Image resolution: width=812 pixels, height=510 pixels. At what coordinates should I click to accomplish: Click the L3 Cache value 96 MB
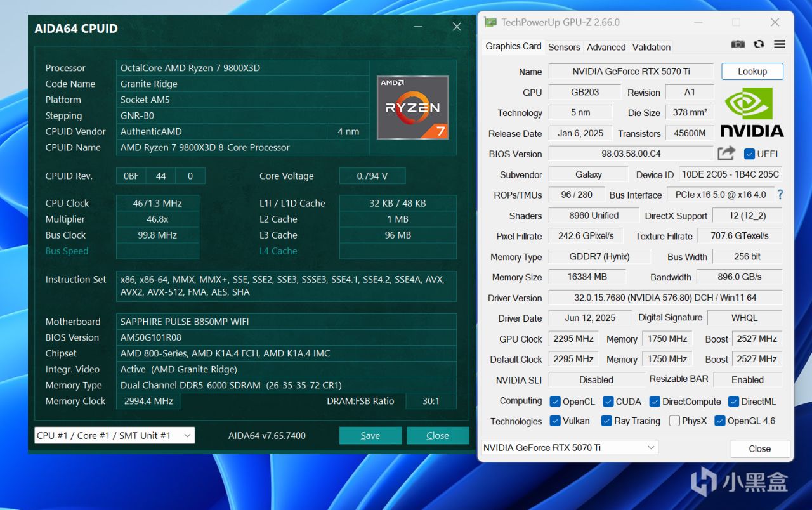point(398,235)
